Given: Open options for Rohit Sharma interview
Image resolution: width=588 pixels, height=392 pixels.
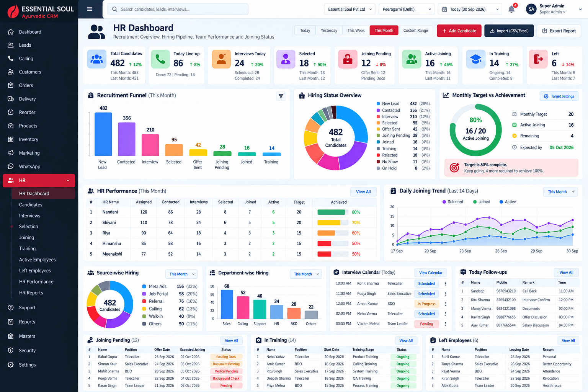Looking at the screenshot, I should [x=445, y=284].
